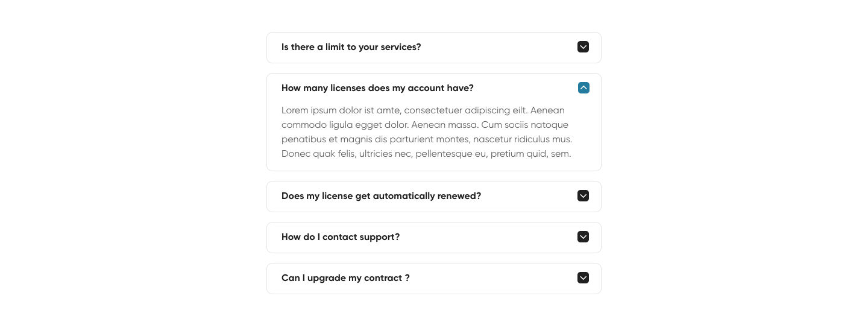Click the word "support?" in the contact question
The image size is (868, 325).
tap(379, 237)
